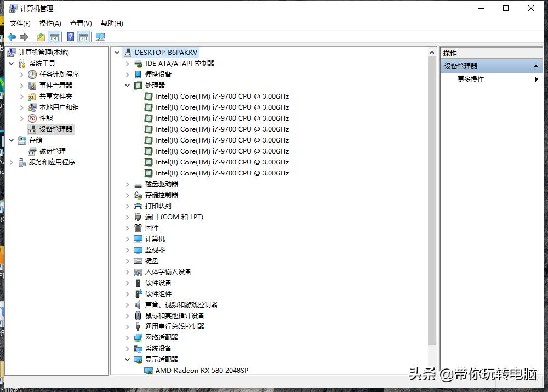Image resolution: width=548 pixels, height=392 pixels.
Task: Click device list scrollbar up arrow
Action: [x=432, y=53]
